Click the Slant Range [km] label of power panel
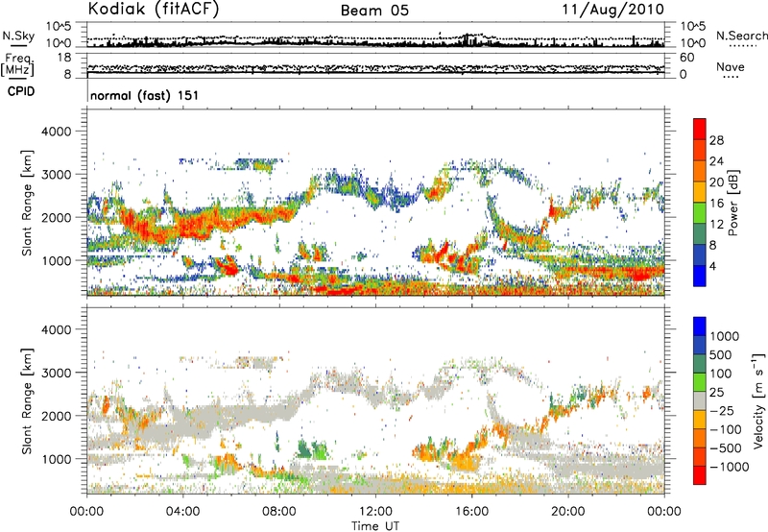Viewport: 768px width, 532px height. 27,203
